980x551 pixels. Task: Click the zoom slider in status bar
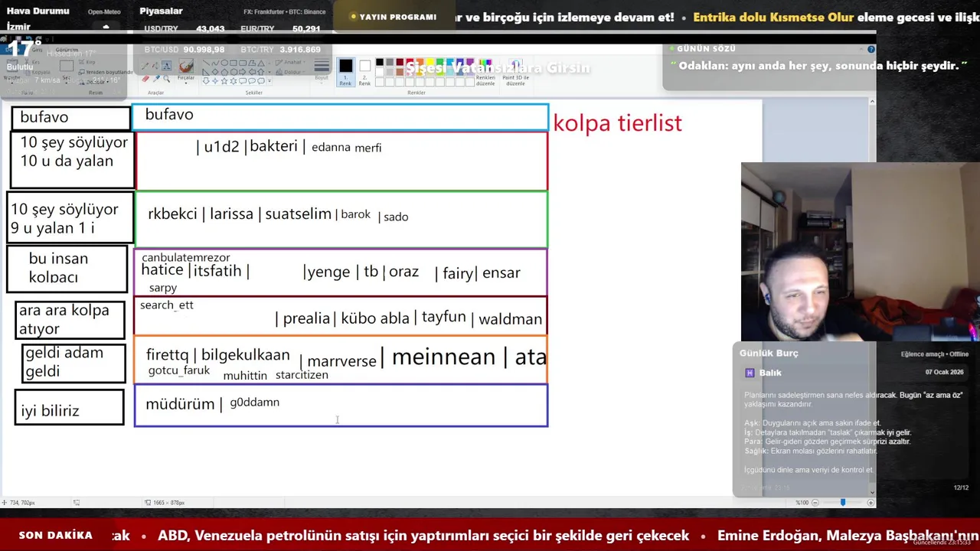coord(842,503)
